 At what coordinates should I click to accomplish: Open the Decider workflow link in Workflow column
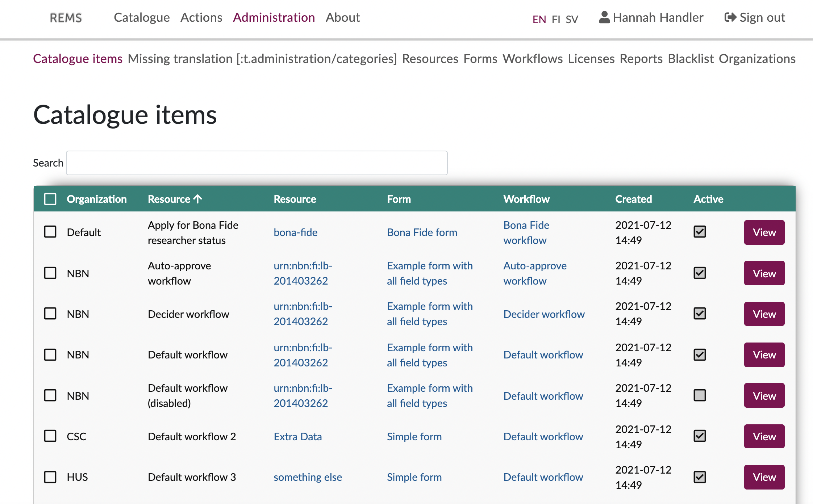(x=544, y=314)
